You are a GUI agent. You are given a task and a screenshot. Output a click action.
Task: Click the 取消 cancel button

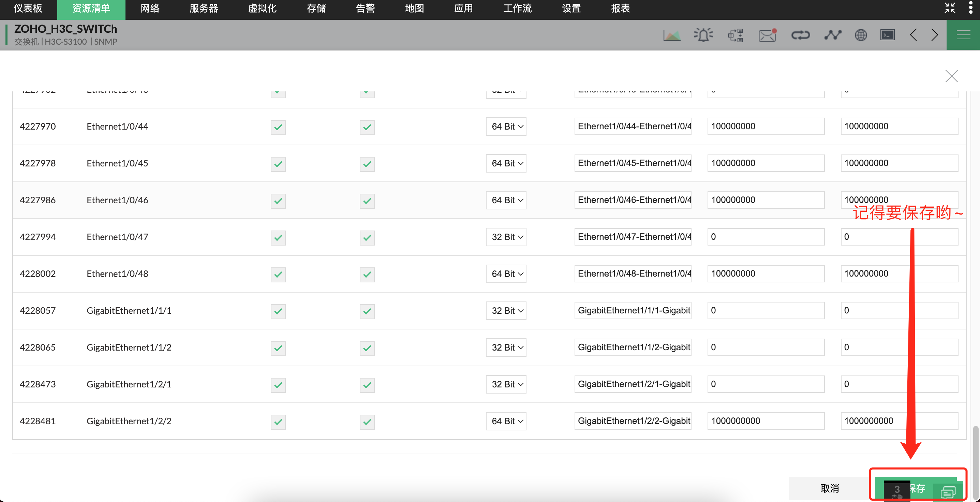[x=830, y=488]
